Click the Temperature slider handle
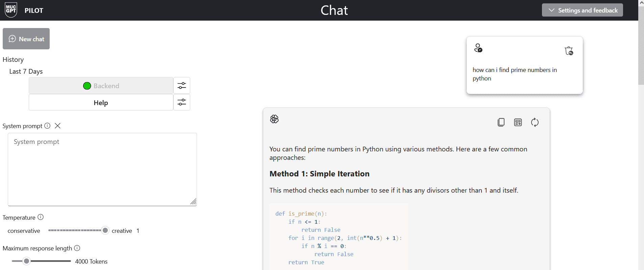This screenshot has height=270, width=644. pos(105,230)
